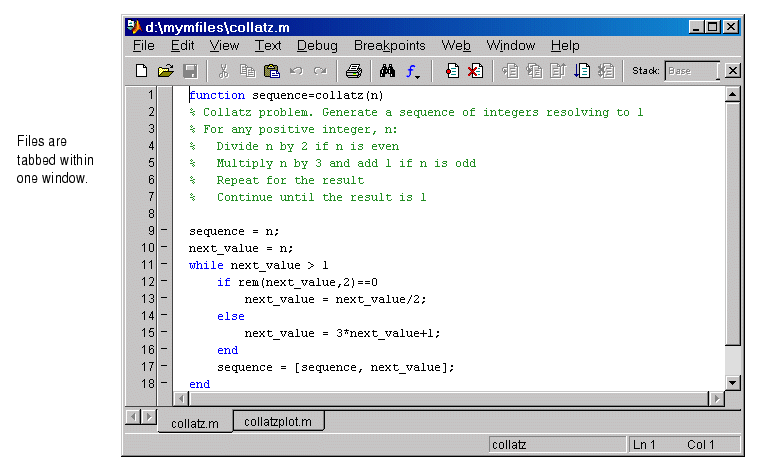The height and width of the screenshot is (467, 766).
Task: Click the 'Ln 1' status bar indicator
Action: pos(644,445)
